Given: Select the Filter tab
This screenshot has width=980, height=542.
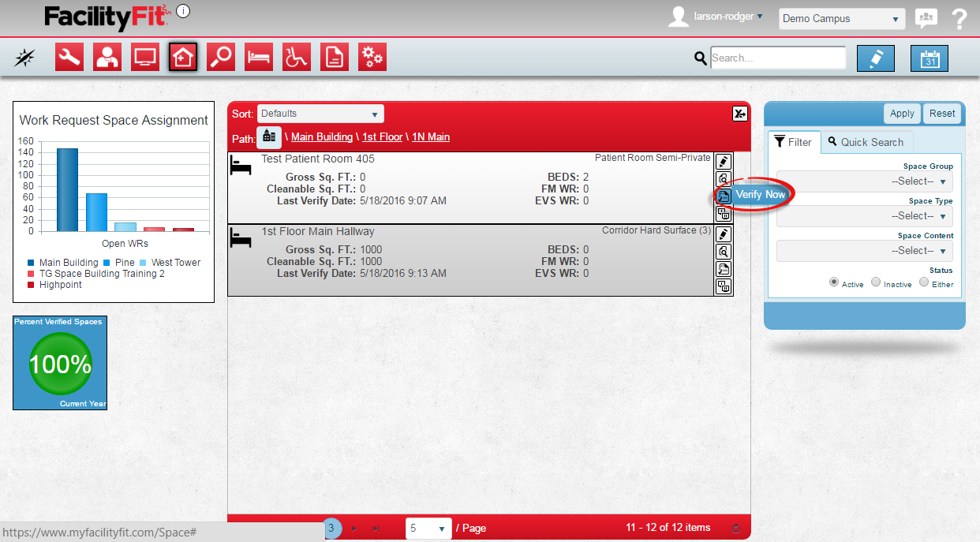Looking at the screenshot, I should [x=794, y=142].
